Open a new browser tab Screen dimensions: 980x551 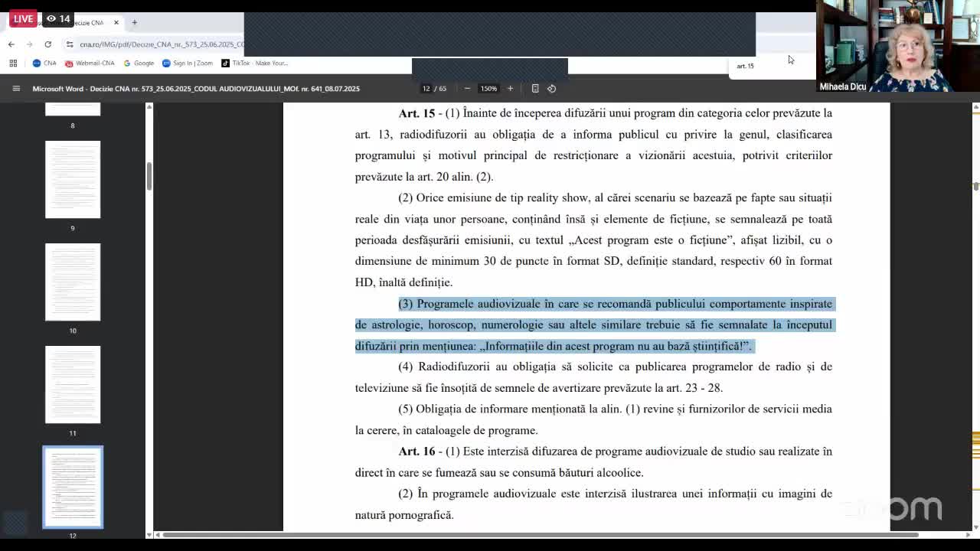(134, 22)
